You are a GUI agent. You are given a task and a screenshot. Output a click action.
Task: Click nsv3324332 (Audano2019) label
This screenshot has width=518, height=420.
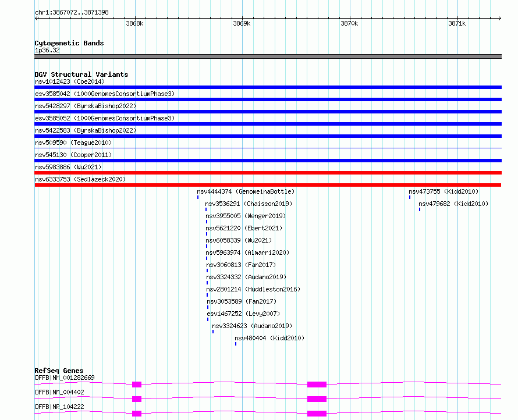[x=246, y=277]
